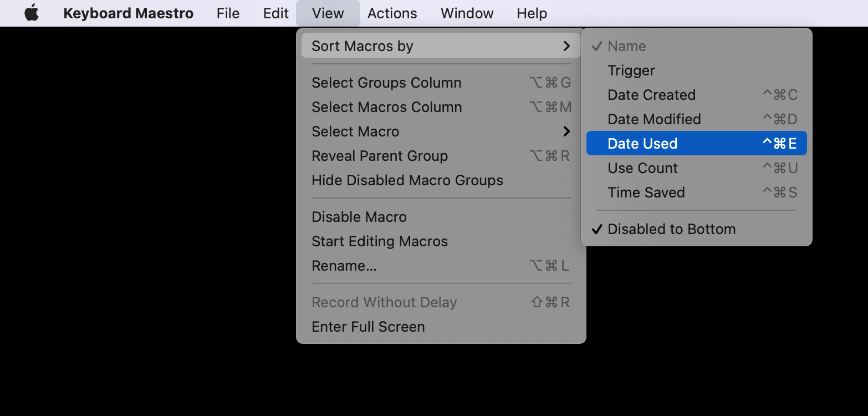Expand the Select Macro submenu

tap(441, 131)
